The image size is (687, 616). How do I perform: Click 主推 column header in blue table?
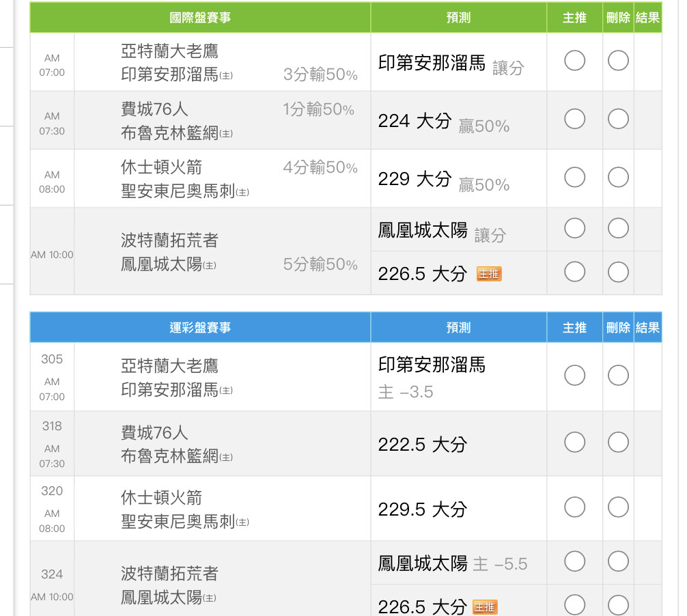point(574,327)
